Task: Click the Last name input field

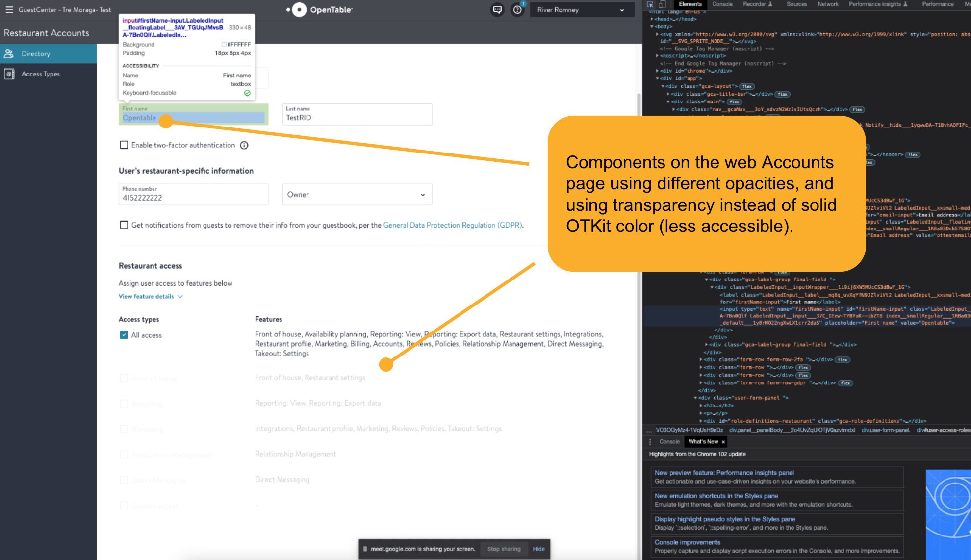Action: point(357,118)
